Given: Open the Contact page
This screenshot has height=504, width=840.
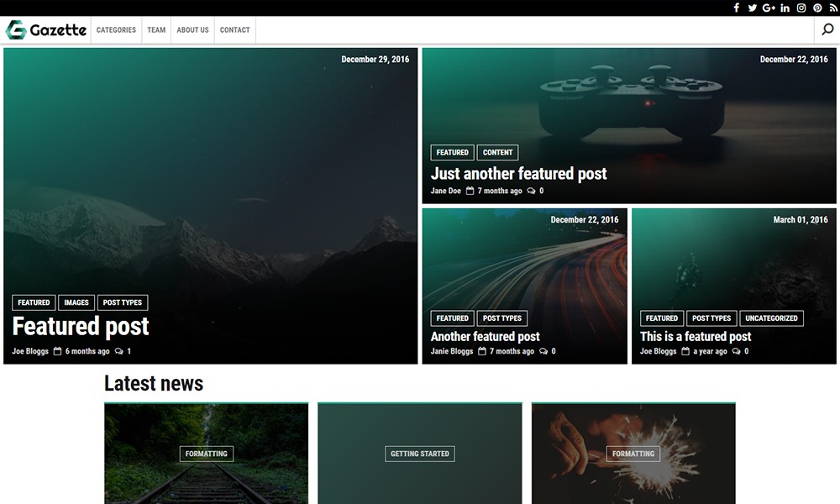Looking at the screenshot, I should (234, 30).
